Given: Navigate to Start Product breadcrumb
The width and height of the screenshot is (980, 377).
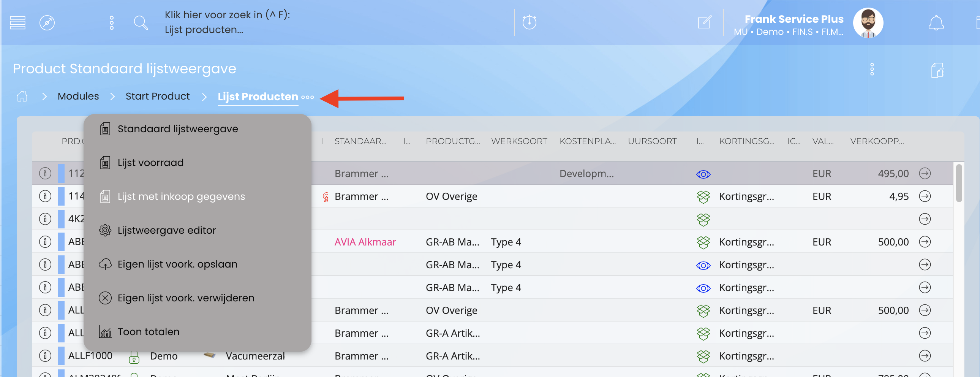Looking at the screenshot, I should point(158,97).
